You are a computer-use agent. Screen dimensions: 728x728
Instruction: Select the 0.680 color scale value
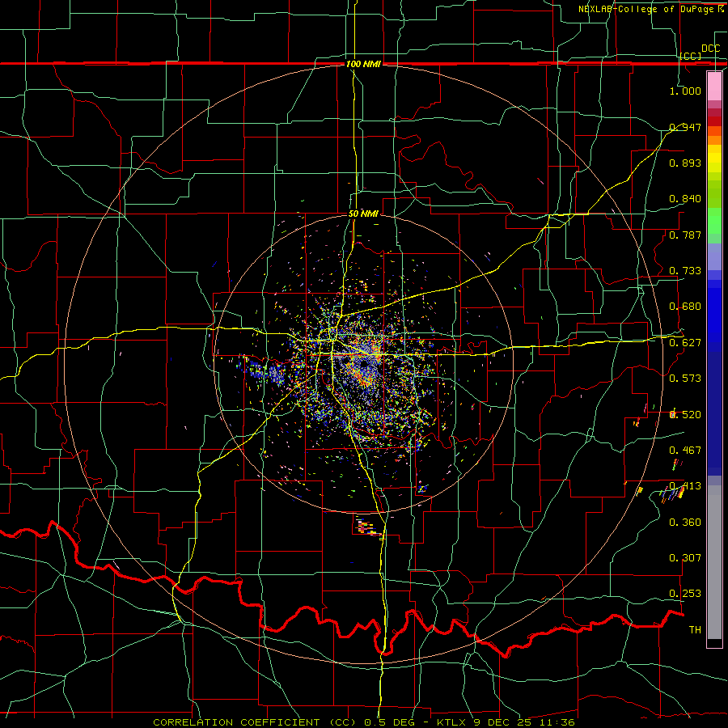click(x=685, y=307)
